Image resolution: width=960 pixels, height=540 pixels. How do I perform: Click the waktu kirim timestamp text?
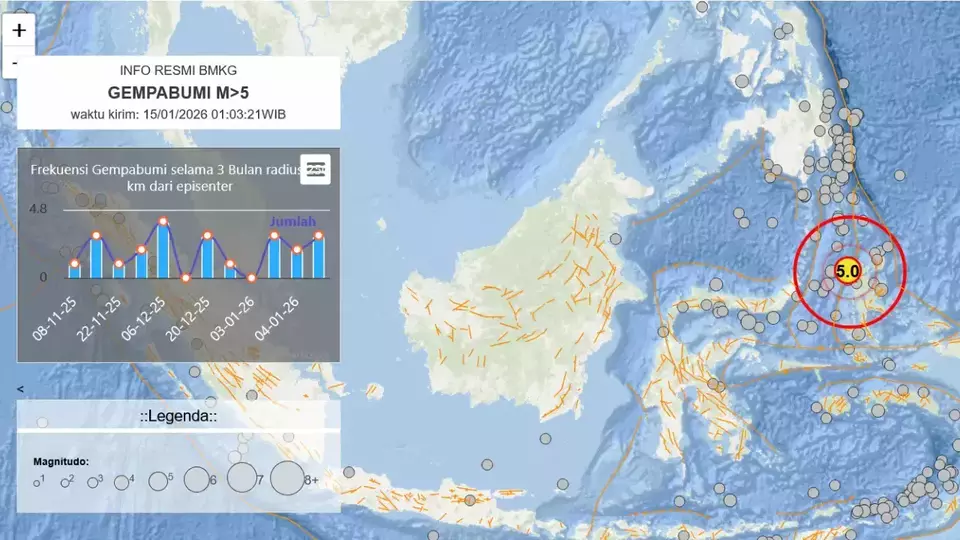coord(178,114)
